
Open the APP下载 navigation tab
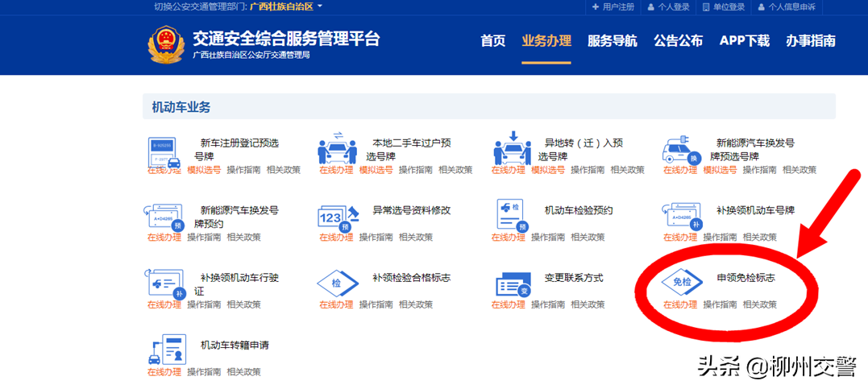tap(745, 41)
